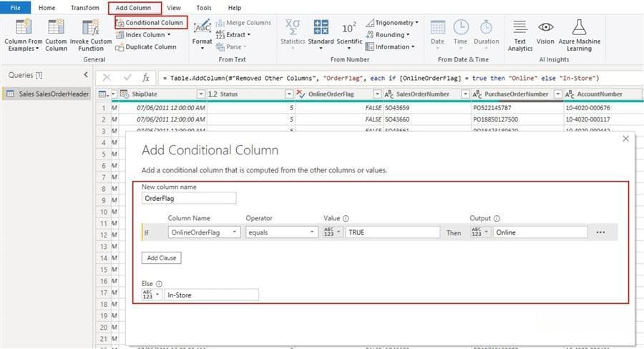This screenshot has width=644, height=349.
Task: Open SalesOrderNumber column filter dropdown
Action: 465,94
